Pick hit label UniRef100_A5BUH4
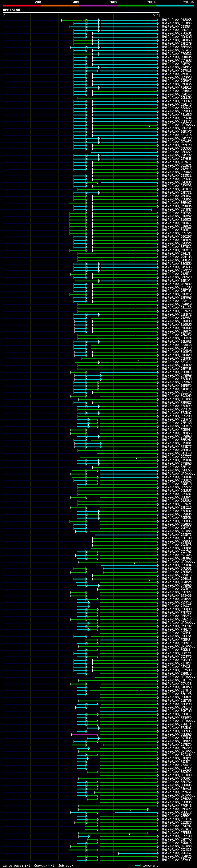Viewport: 197px width, 868px height. pyautogui.click(x=177, y=430)
